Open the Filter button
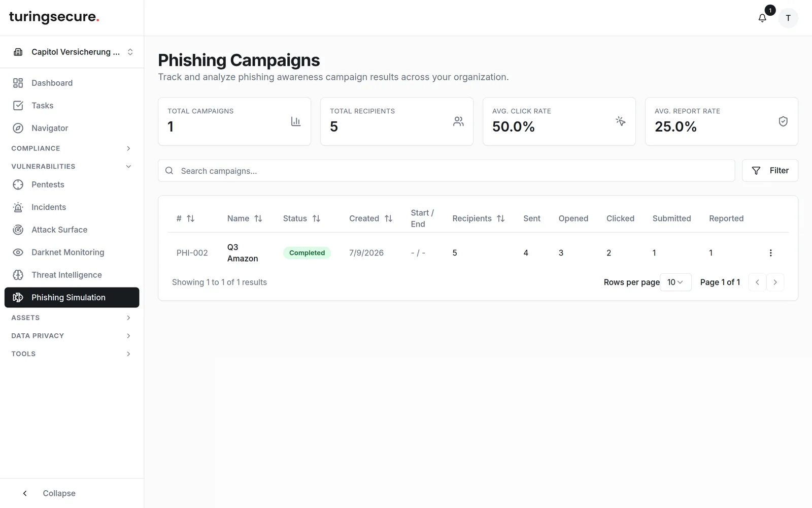The image size is (812, 508). point(770,171)
